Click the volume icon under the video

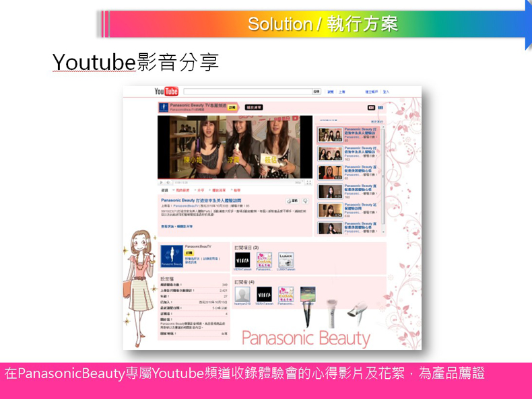click(168, 182)
